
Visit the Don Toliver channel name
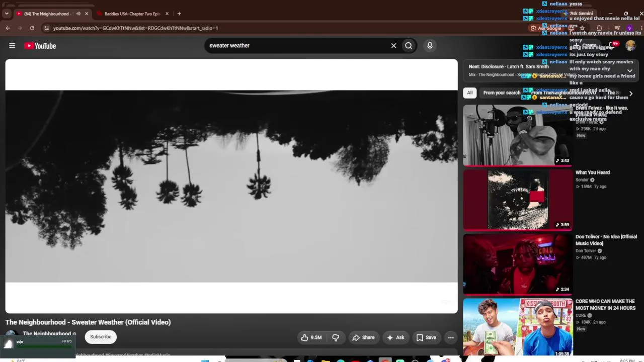(x=586, y=251)
